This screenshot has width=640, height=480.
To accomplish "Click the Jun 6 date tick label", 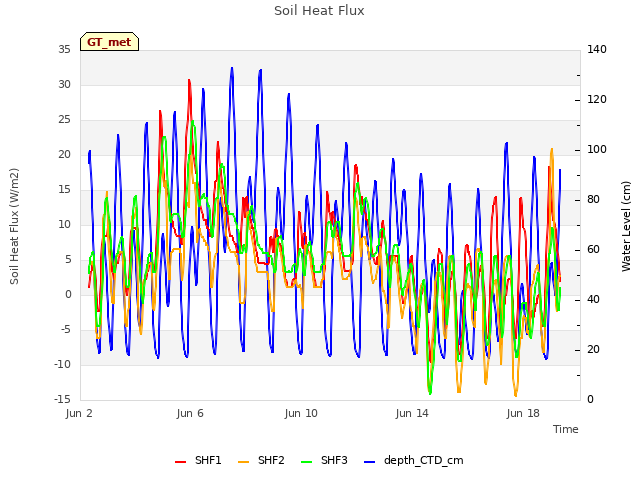I will click(x=190, y=413).
